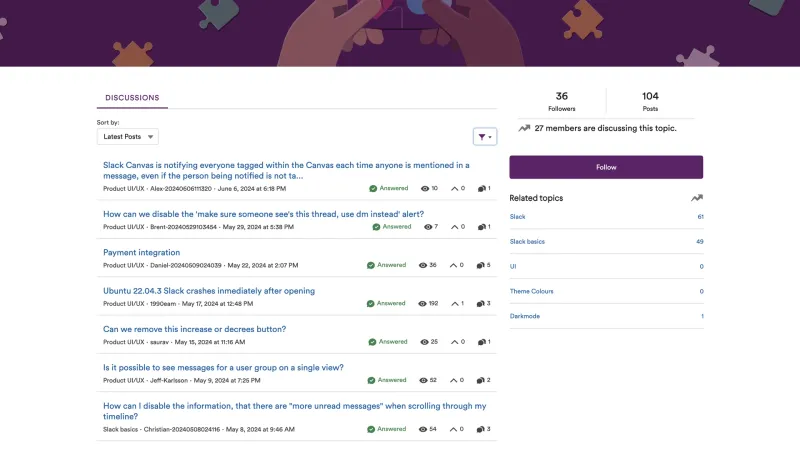Upvote the 'use dm instead' alert post
The width and height of the screenshot is (800, 450).
[x=455, y=227]
